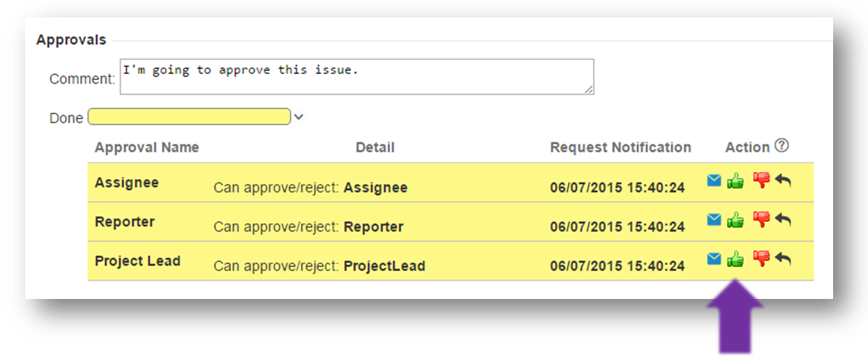
Task: Reject the Reporter row with thumbs down
Action: [x=761, y=220]
